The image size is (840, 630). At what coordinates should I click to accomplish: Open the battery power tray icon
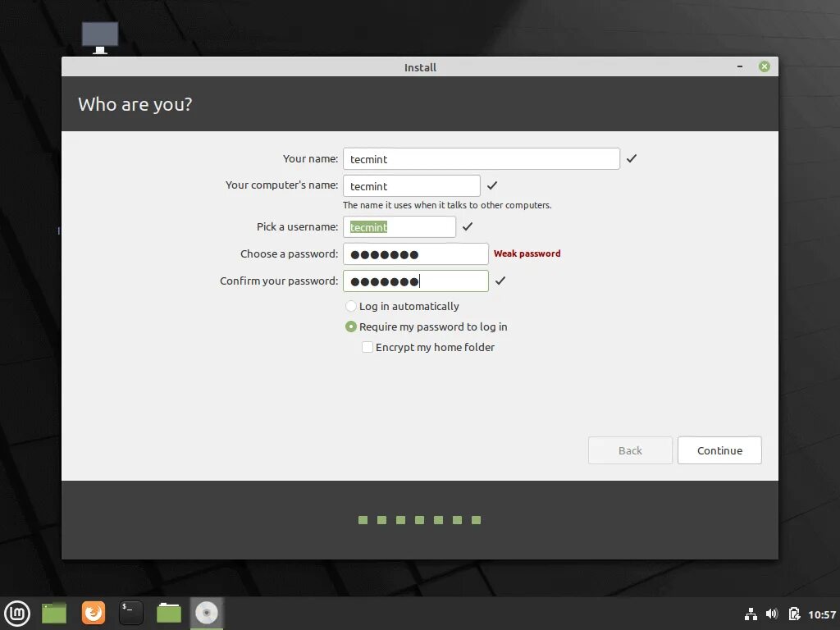pos(794,614)
